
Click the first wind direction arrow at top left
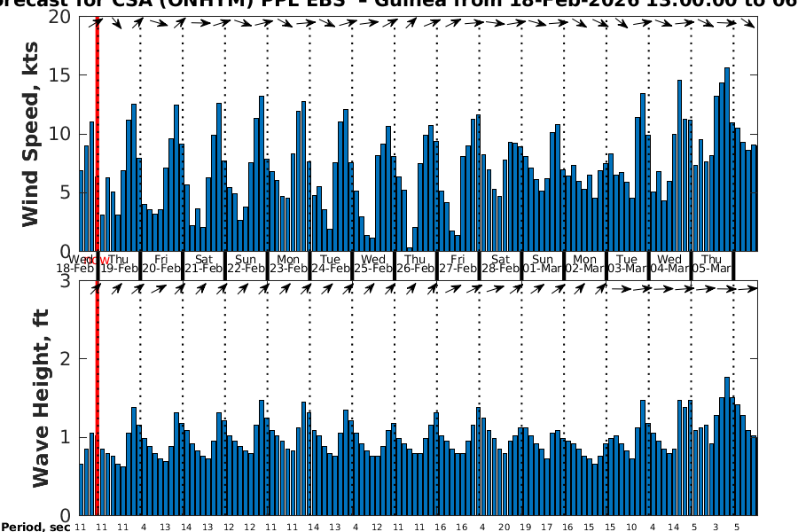pyautogui.click(x=97, y=22)
